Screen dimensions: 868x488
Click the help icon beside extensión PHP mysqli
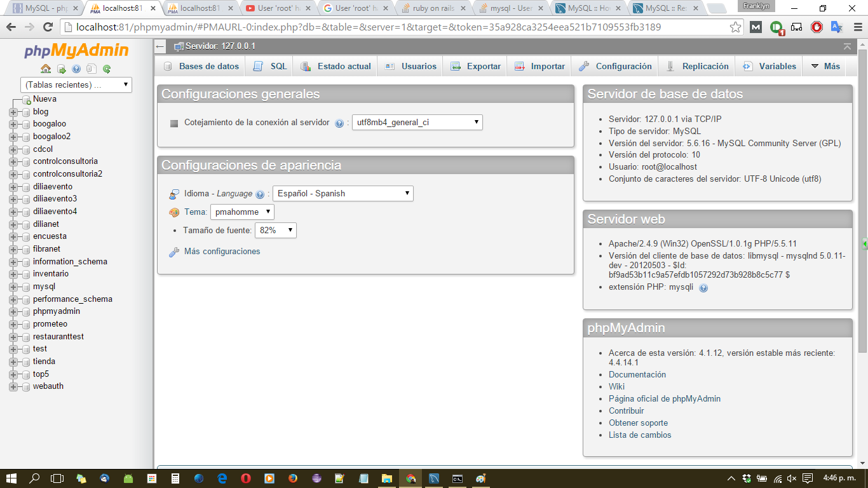[x=703, y=288]
